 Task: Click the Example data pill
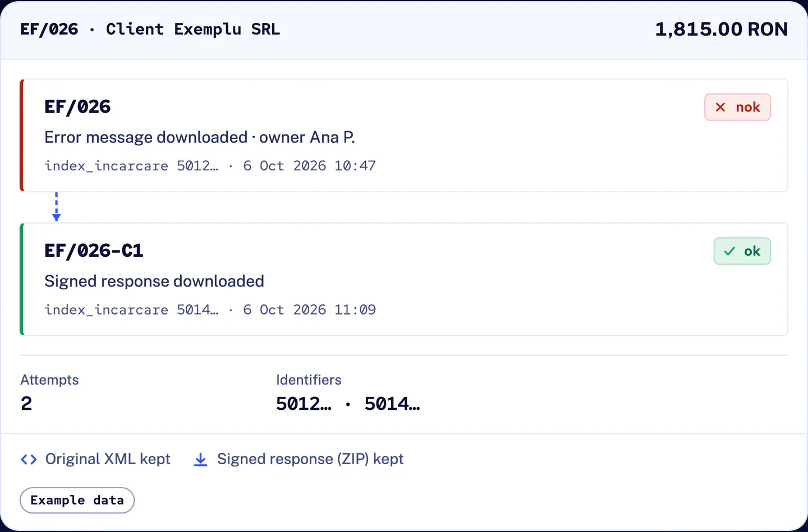click(77, 500)
